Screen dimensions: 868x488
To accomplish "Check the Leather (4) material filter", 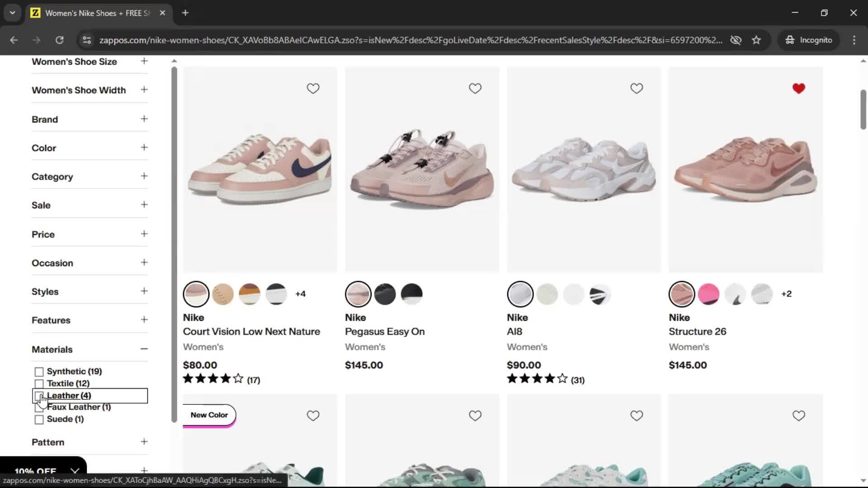I will [x=39, y=396].
